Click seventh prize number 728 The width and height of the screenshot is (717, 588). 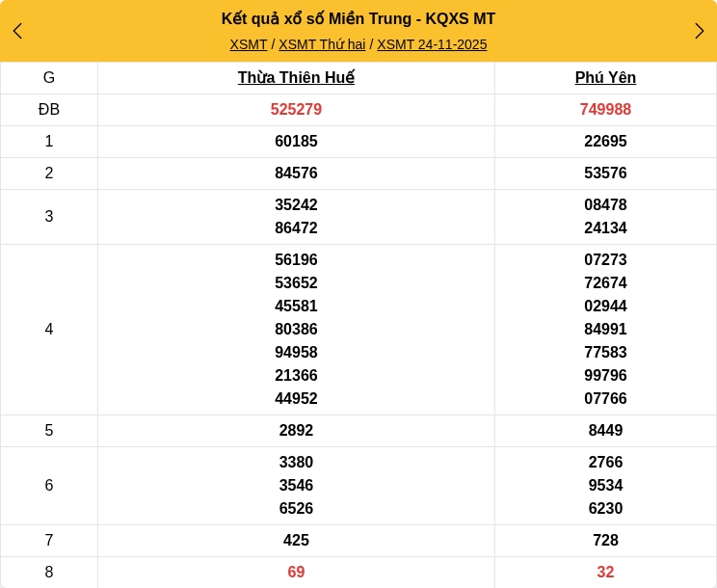pos(605,541)
